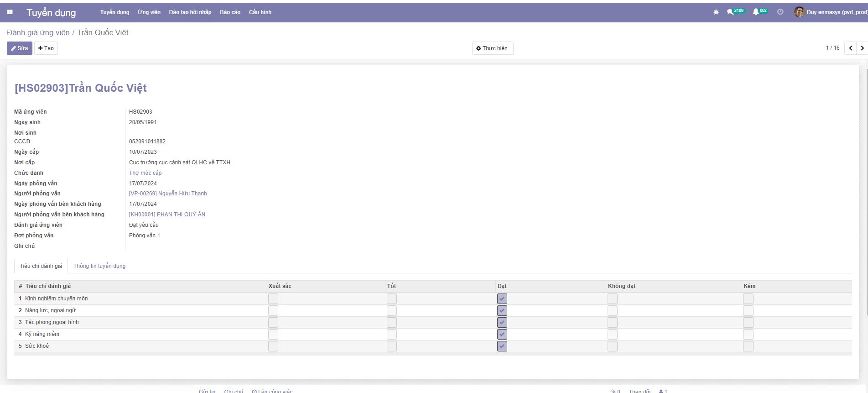Open the Báo cáo menu dropdown

[230, 12]
